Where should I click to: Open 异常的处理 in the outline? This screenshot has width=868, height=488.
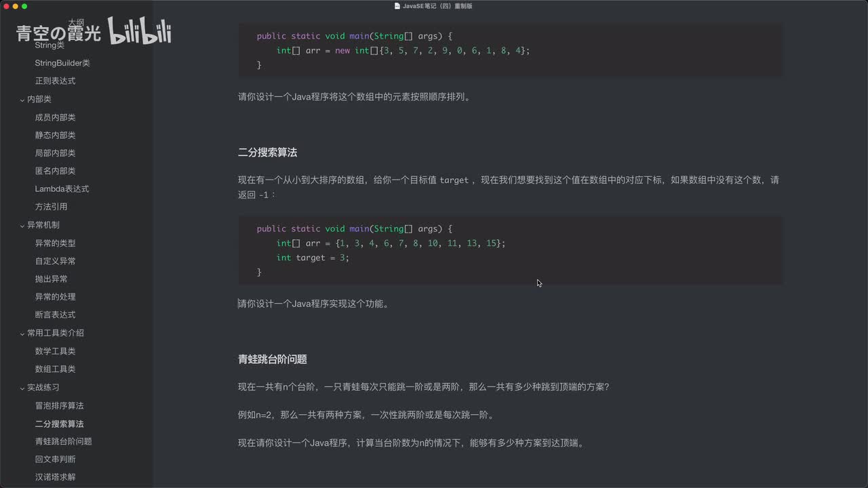55,297
